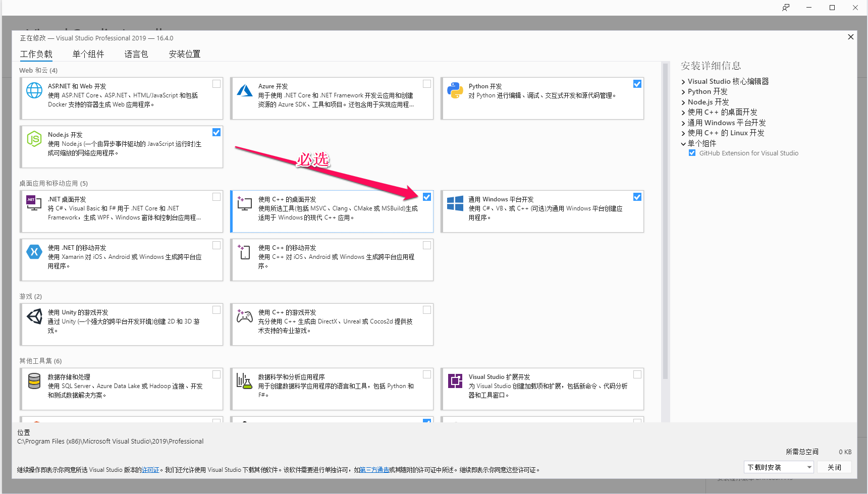Expand Node.js 开发 in install details

tap(683, 102)
